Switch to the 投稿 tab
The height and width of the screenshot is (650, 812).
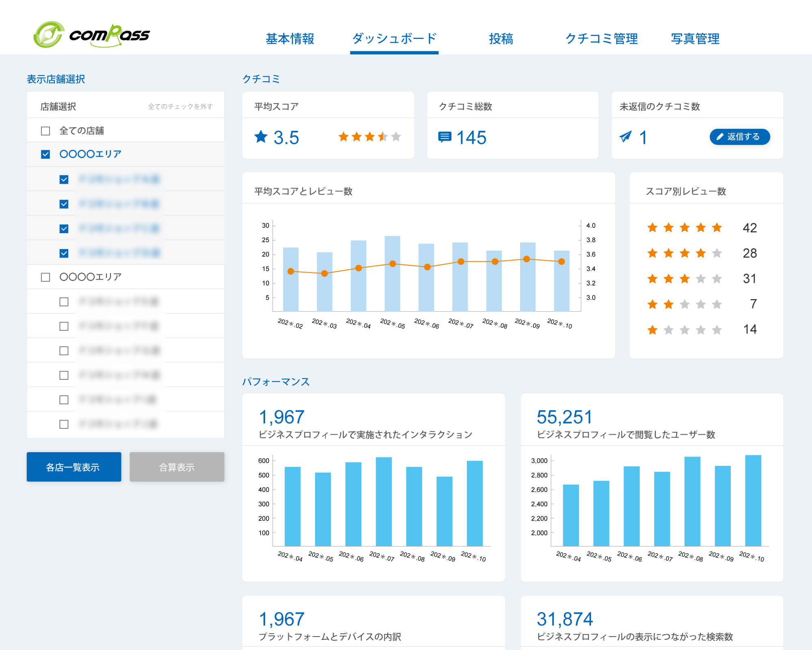(x=501, y=39)
